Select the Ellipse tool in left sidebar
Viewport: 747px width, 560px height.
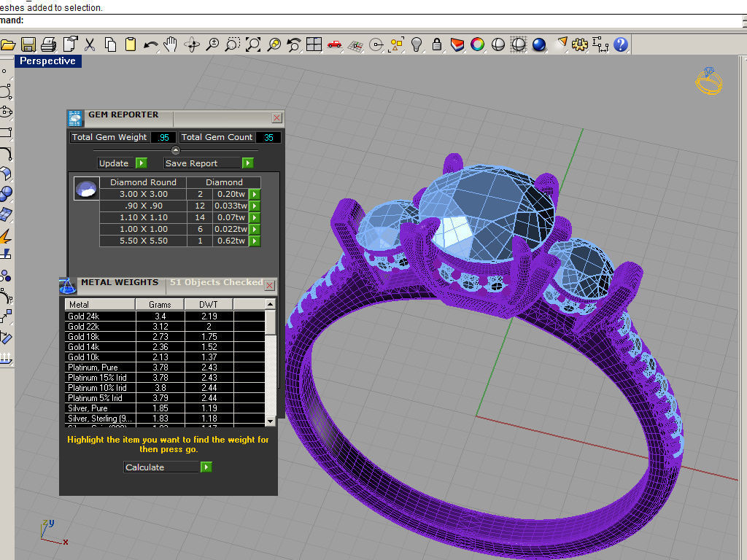click(x=6, y=112)
